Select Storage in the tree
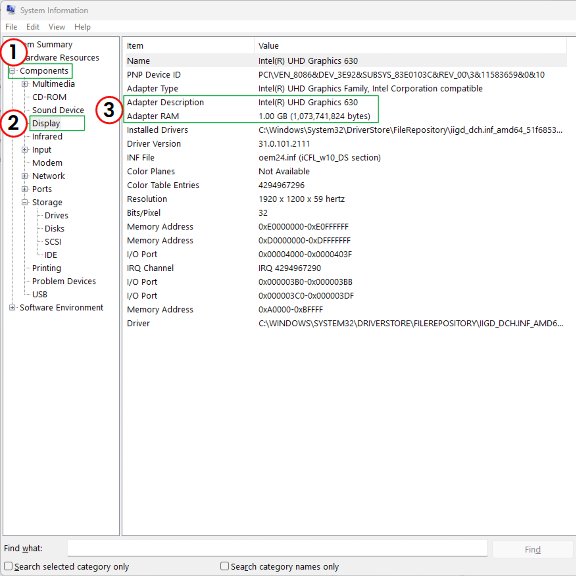576x576 pixels. pyautogui.click(x=47, y=202)
